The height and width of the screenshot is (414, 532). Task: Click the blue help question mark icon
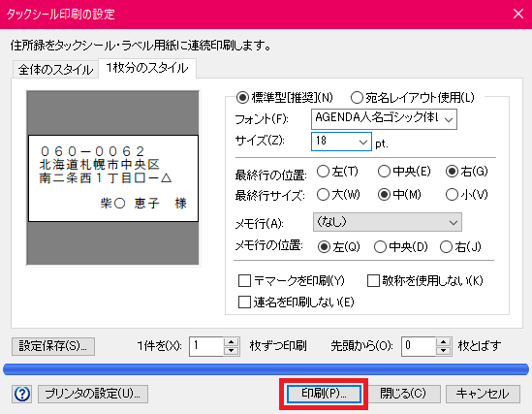(x=22, y=394)
